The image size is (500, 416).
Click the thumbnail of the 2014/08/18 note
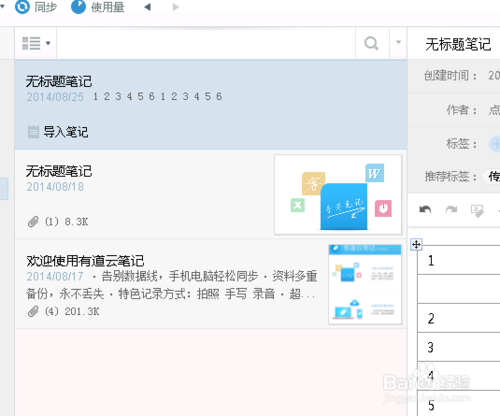[x=338, y=194]
